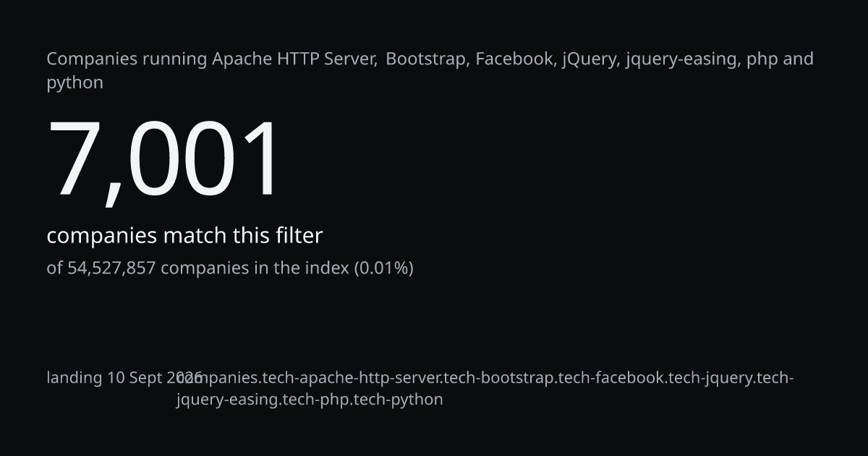
Task: Click 'tech-jquery' segment in the footer's first line
Action: point(713,379)
